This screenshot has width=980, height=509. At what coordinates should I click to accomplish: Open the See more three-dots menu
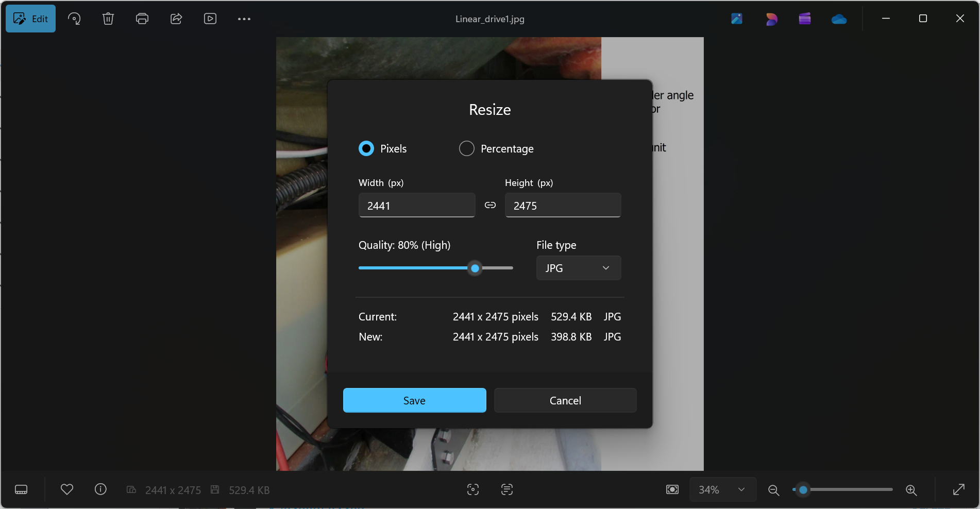pos(244,19)
